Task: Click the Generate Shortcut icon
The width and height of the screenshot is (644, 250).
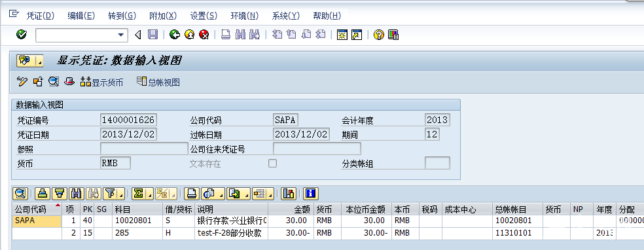Action: click(x=357, y=35)
